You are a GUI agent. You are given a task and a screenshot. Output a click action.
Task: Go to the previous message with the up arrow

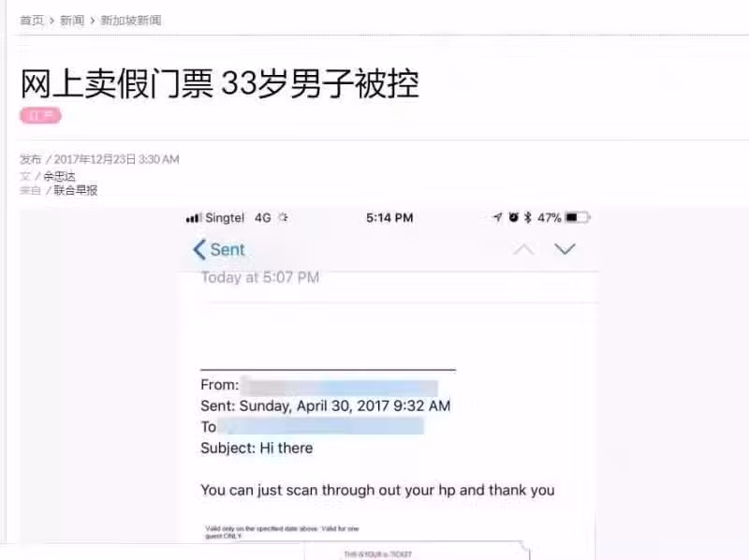pos(523,249)
